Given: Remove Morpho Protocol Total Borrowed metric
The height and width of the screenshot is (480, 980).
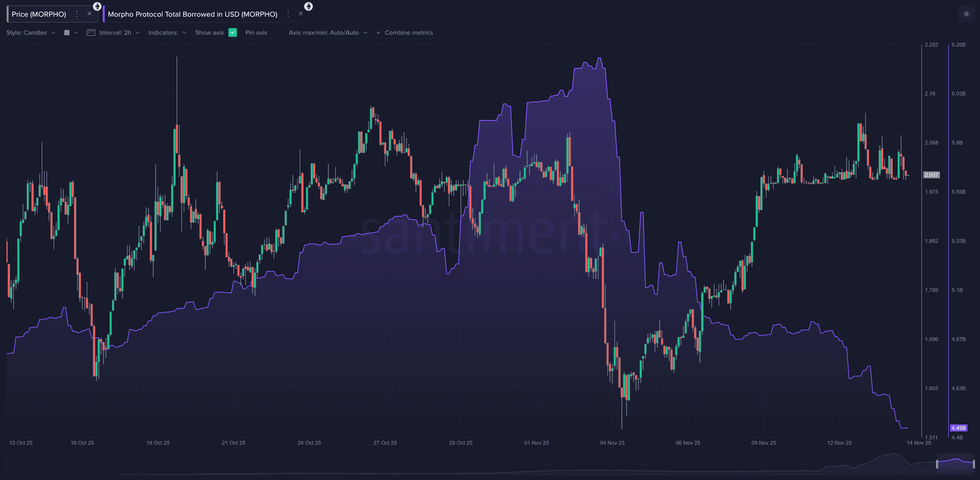Looking at the screenshot, I should coord(301,14).
